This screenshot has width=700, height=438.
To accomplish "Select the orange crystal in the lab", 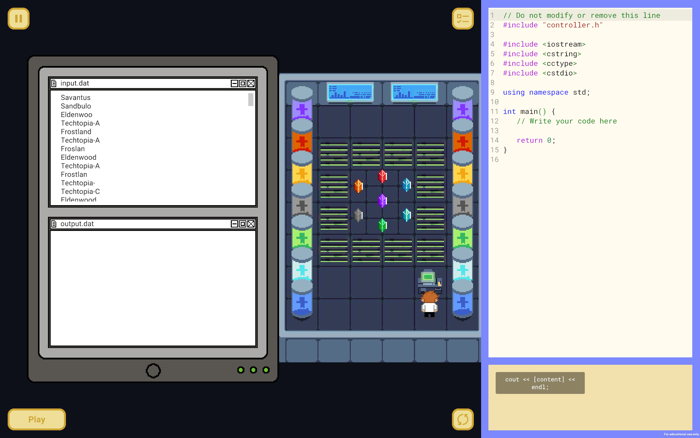I will click(358, 186).
